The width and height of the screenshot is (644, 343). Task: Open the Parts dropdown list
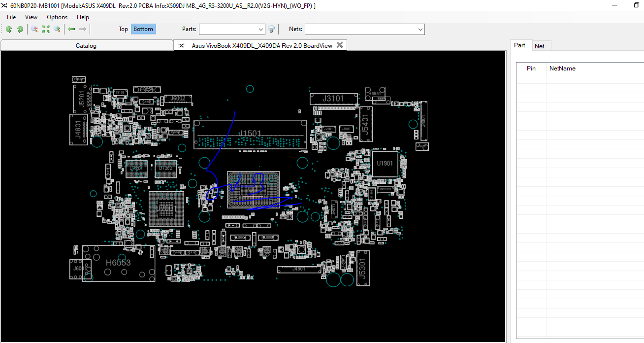(x=261, y=30)
